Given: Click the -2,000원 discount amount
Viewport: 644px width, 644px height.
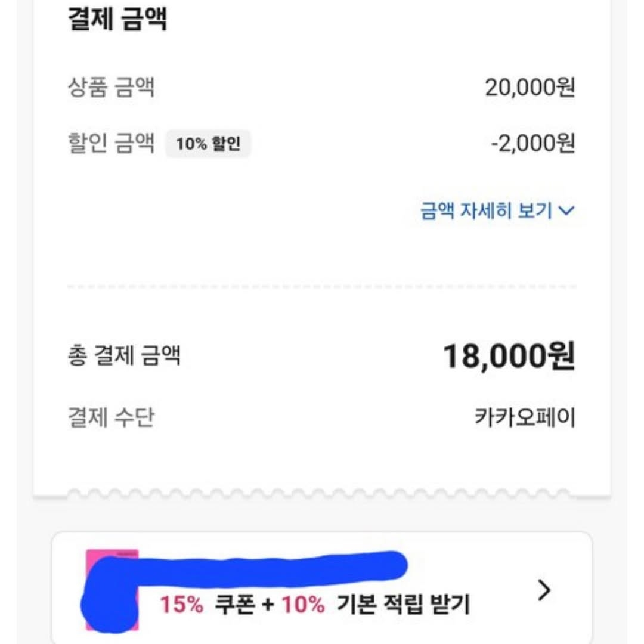Looking at the screenshot, I should (x=532, y=144).
